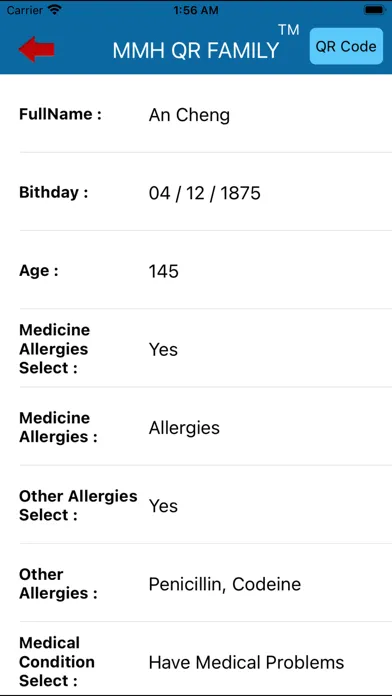This screenshot has height=696, width=392.
Task: Select the Penicillin, Codeine allergies value
Action: point(225,584)
